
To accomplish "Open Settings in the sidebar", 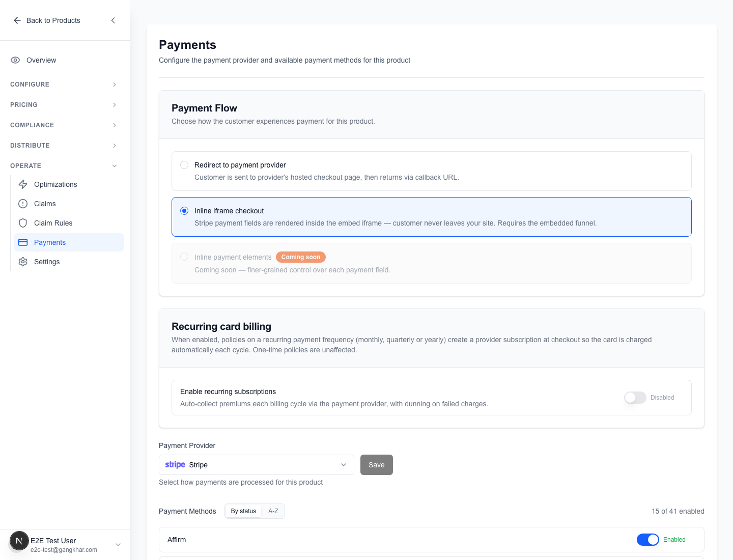I will (x=69, y=262).
